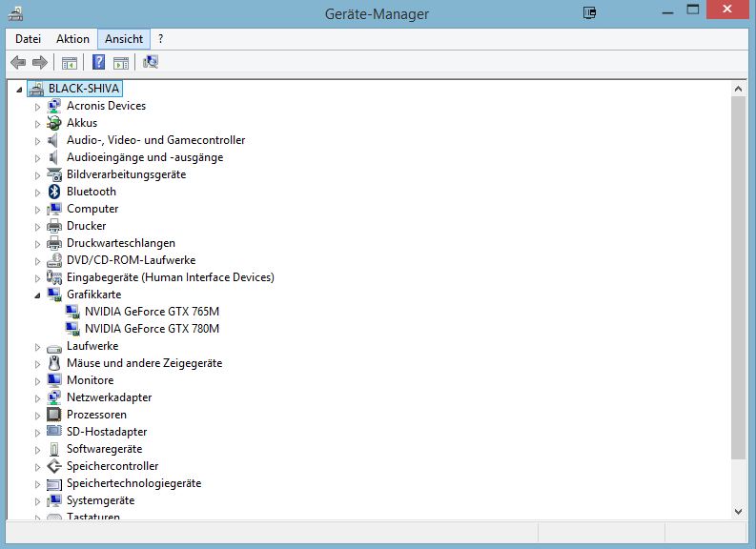This screenshot has width=756, height=549.
Task: Open the Ansicht menu
Action: (124, 38)
